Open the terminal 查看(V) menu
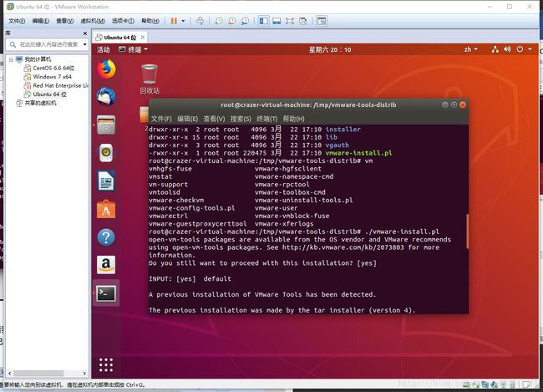 214,119
